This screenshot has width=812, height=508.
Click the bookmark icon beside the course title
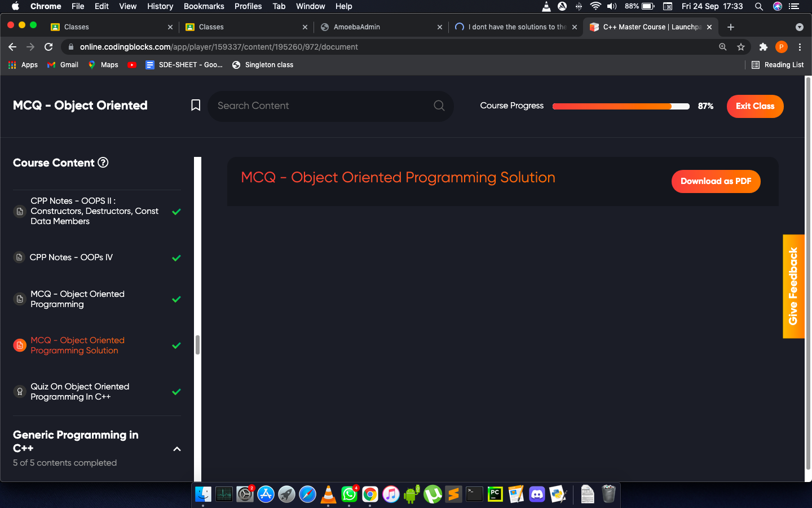point(196,106)
